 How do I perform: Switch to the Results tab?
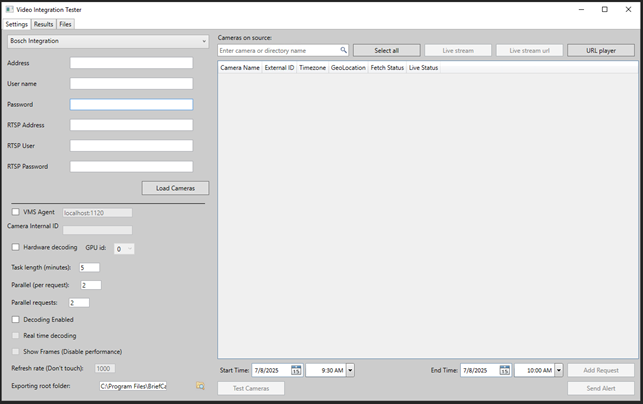click(x=43, y=24)
